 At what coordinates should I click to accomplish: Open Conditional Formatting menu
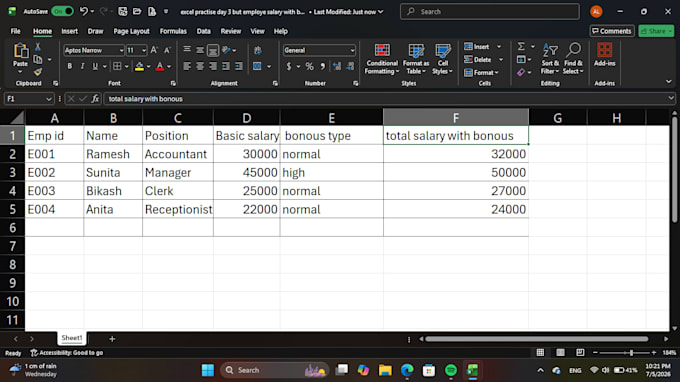click(x=382, y=59)
